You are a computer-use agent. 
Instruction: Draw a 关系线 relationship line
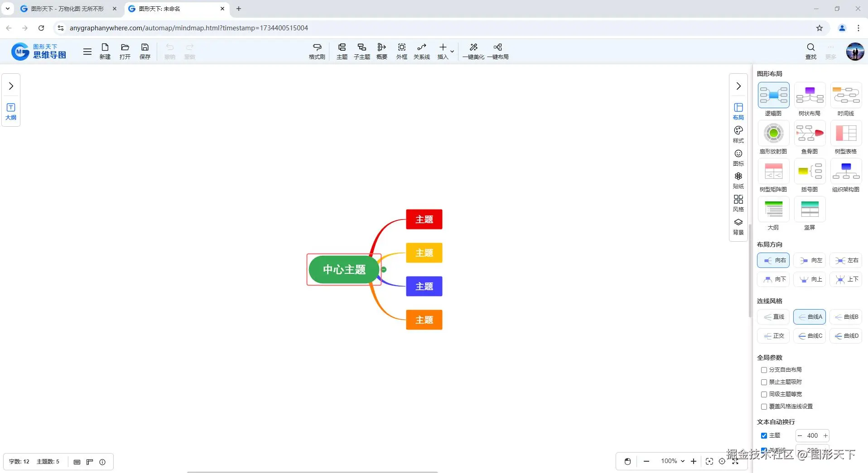pos(422,51)
